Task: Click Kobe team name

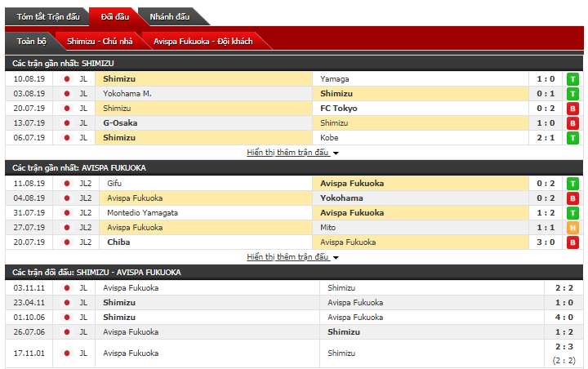Action: (329, 138)
